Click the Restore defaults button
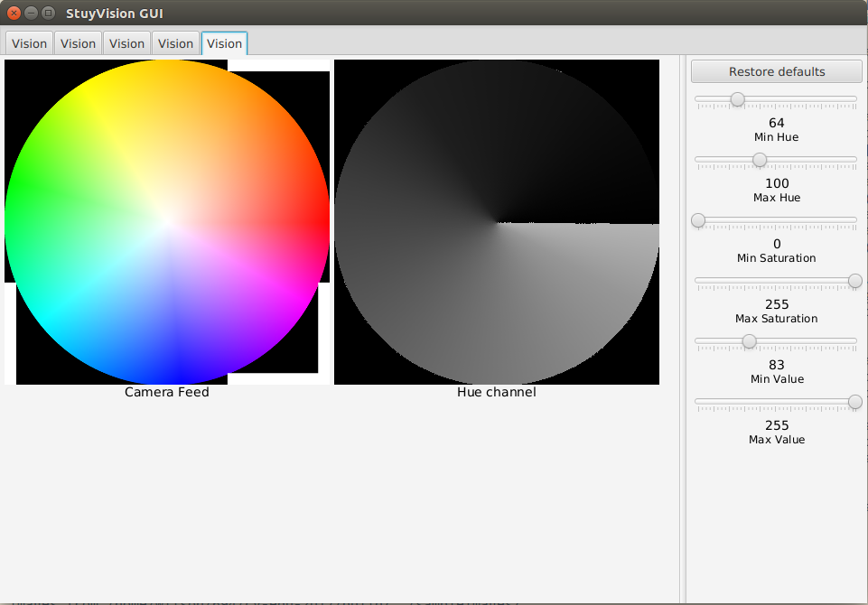 776,71
